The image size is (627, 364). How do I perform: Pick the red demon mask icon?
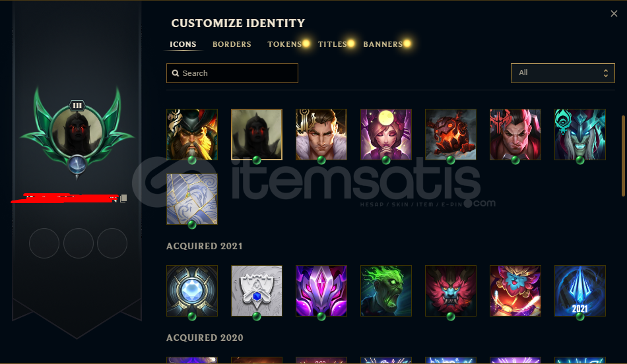click(451, 291)
